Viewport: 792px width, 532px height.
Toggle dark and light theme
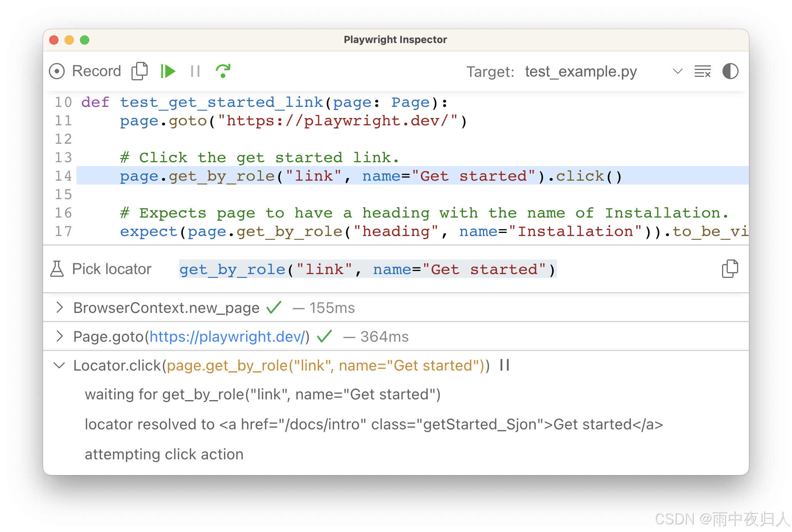pos(730,71)
